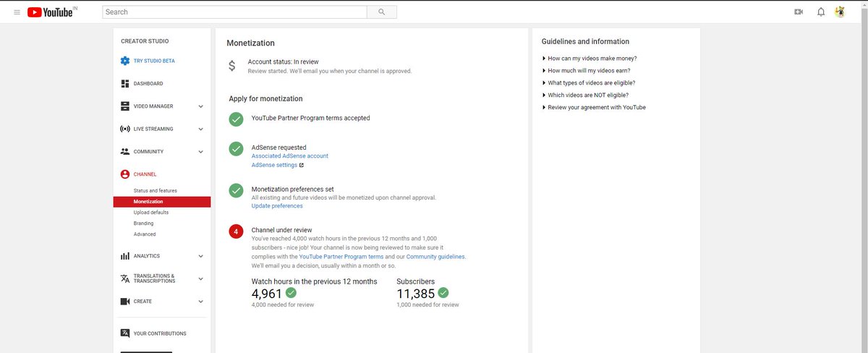Click Update preferences link
Image resolution: width=868 pixels, height=353 pixels.
(x=277, y=206)
